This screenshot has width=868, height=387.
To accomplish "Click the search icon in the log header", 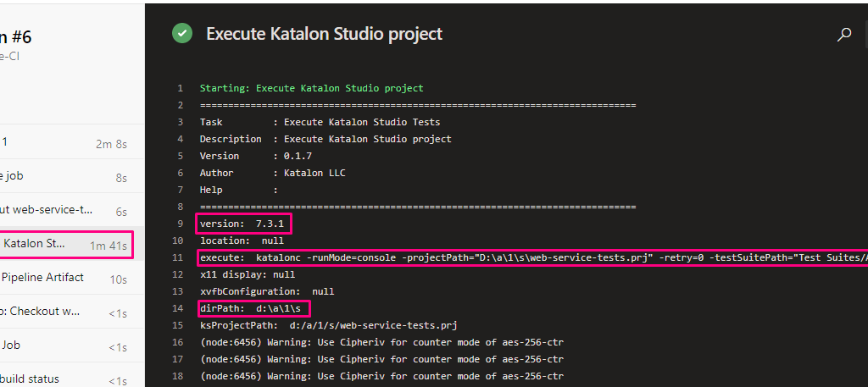I will tap(843, 35).
